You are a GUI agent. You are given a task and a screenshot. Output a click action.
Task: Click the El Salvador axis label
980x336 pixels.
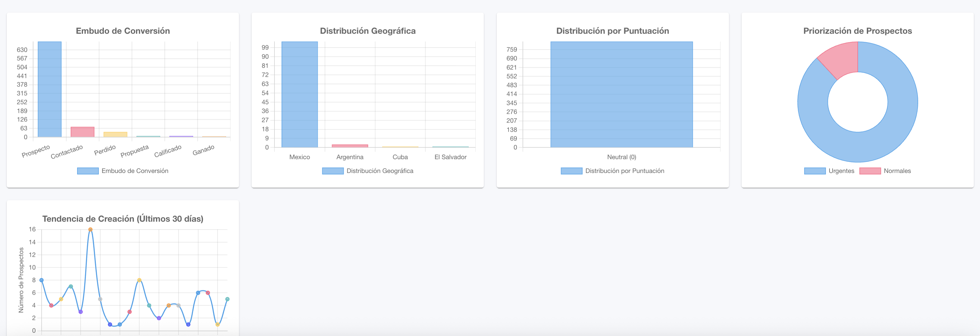(x=450, y=157)
